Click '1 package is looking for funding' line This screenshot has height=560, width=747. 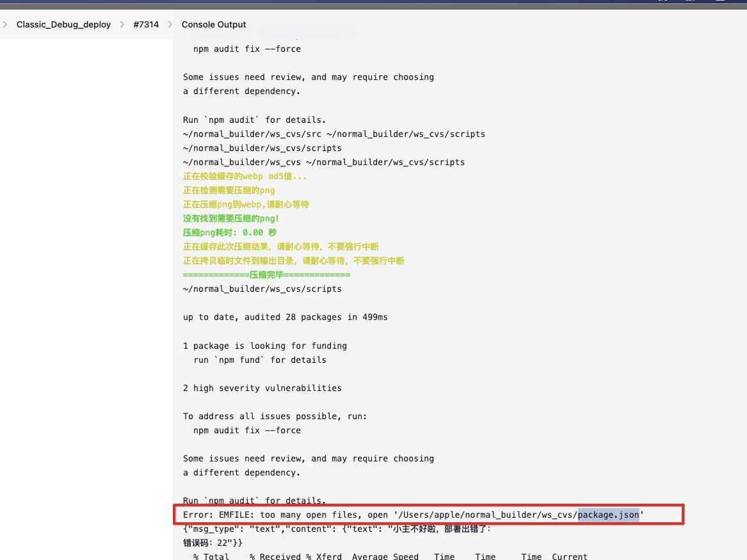(264, 346)
